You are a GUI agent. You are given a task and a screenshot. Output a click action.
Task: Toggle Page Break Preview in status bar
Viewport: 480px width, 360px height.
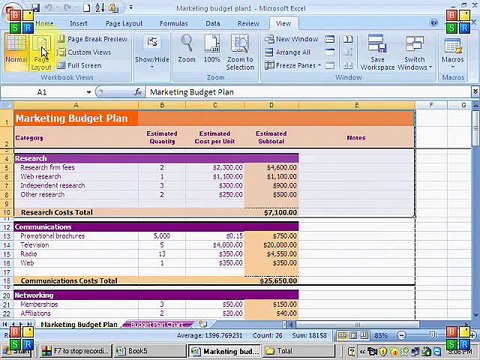pyautogui.click(x=364, y=335)
